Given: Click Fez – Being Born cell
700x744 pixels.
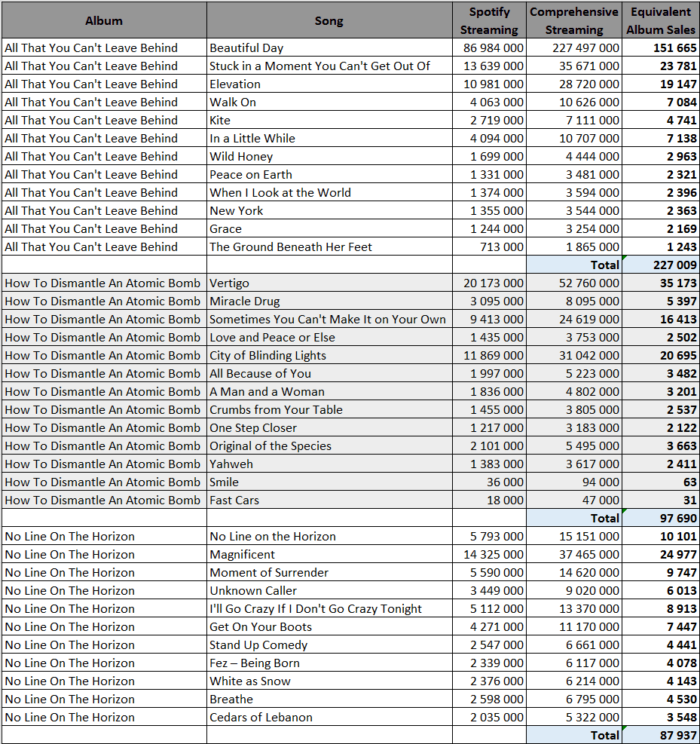Looking at the screenshot, I should [x=329, y=662].
